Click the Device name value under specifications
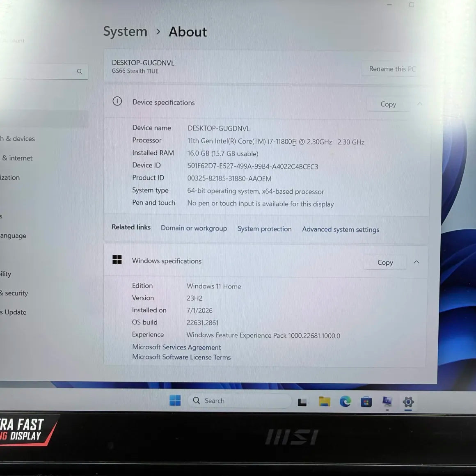The image size is (476, 476). (219, 128)
